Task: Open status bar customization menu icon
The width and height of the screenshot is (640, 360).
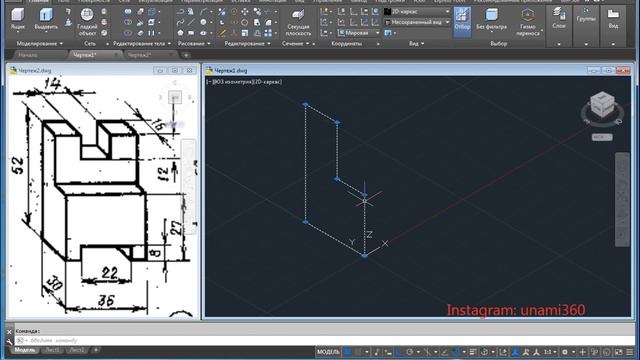Action: tap(630, 351)
